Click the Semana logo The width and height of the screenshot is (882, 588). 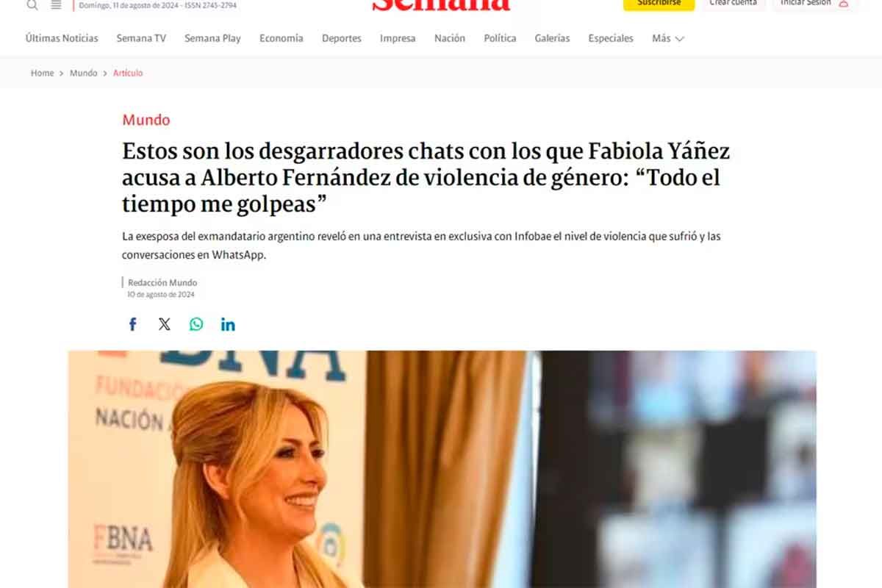[x=441, y=4]
